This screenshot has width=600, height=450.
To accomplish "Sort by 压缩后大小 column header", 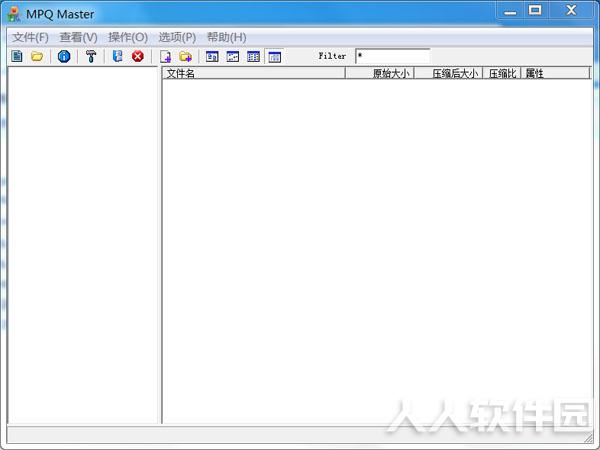I will (448, 73).
